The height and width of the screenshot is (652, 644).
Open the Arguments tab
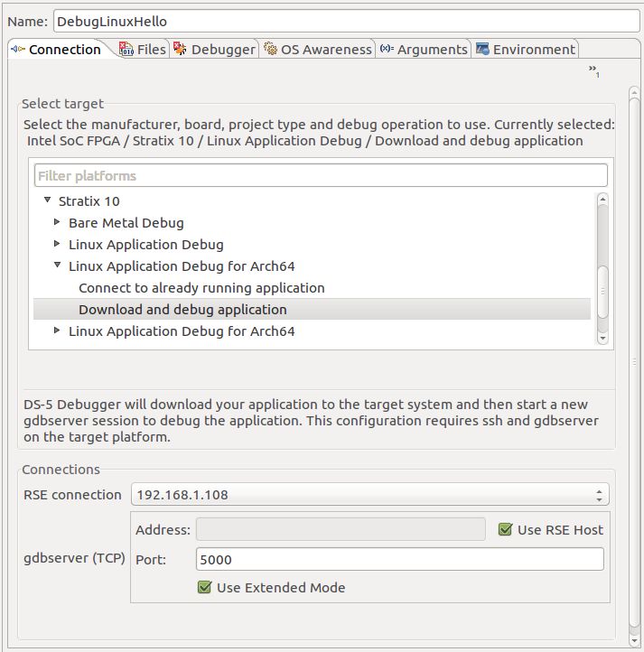pos(424,50)
